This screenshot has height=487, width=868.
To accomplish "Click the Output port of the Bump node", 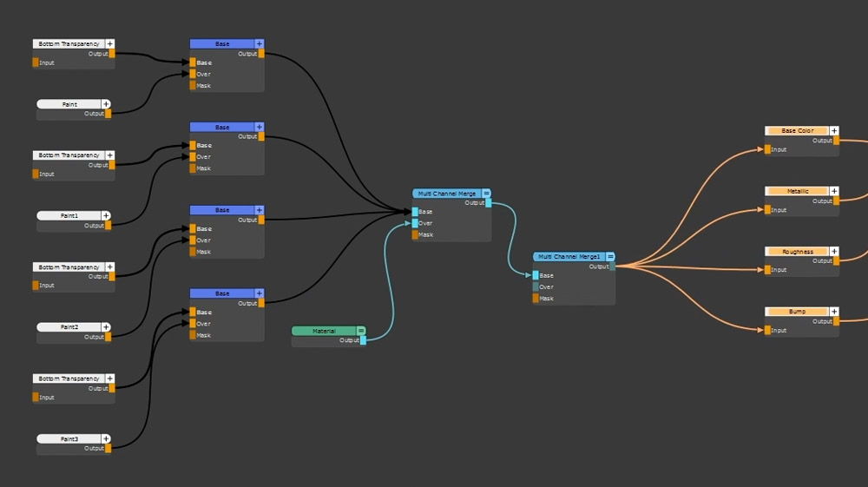I will point(837,321).
